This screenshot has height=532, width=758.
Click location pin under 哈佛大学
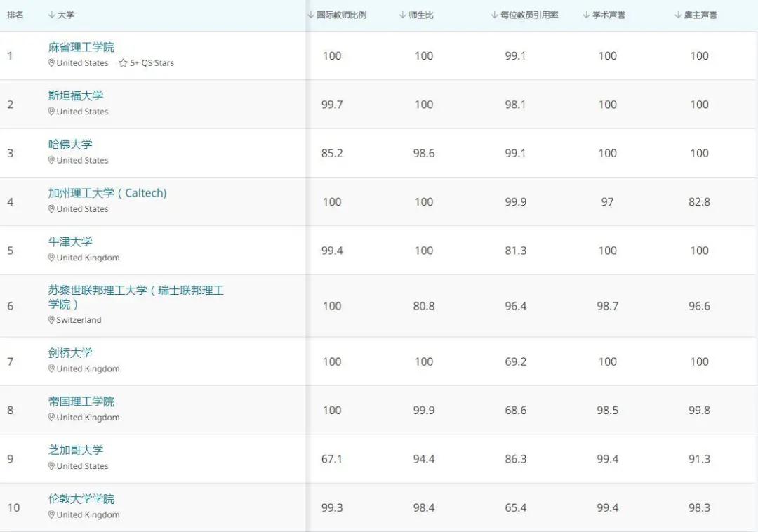(x=51, y=161)
